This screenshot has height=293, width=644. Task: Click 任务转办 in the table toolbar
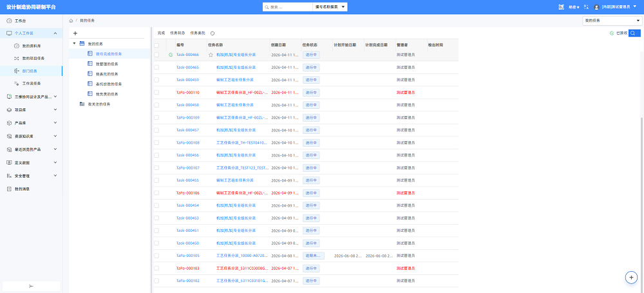click(x=178, y=33)
